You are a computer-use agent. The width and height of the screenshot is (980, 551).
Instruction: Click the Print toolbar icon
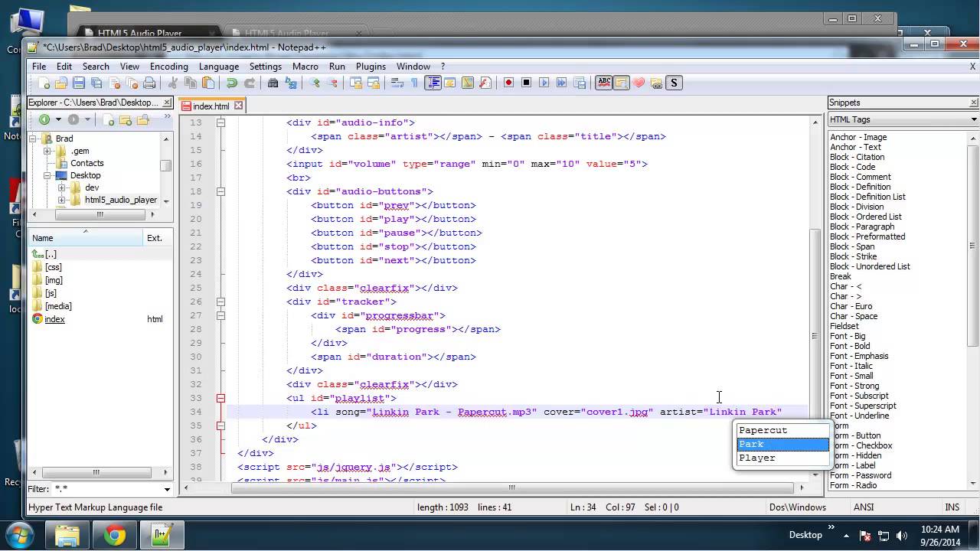coord(149,83)
